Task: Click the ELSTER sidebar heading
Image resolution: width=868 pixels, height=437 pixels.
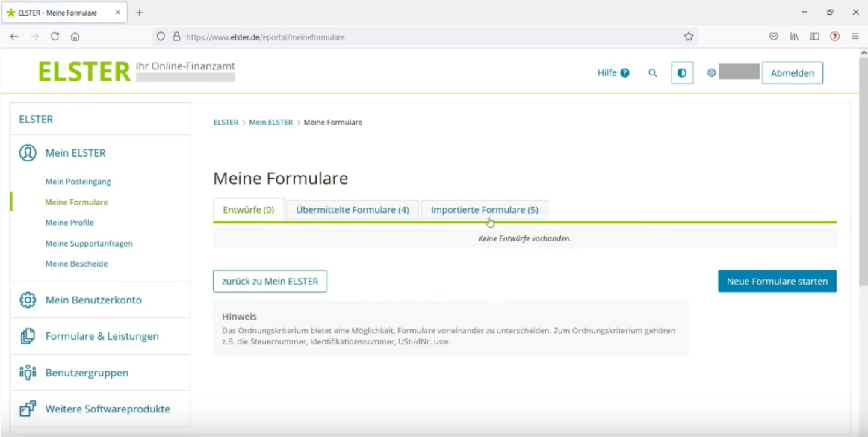Action: click(x=36, y=119)
